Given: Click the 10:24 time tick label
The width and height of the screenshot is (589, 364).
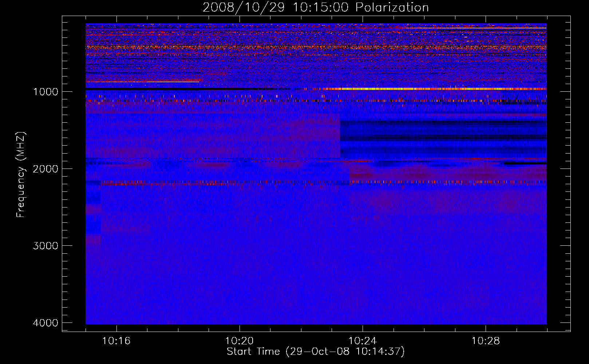Looking at the screenshot, I should (x=363, y=341).
